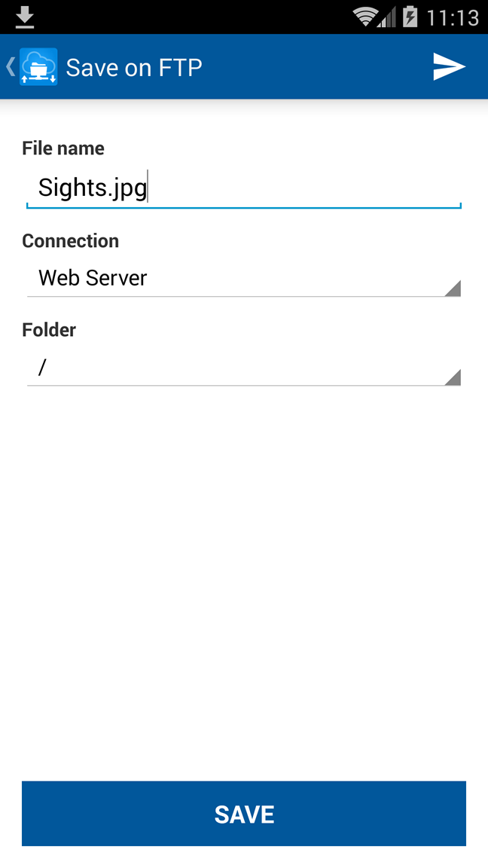Open the Connection dropdown showing Web Server
This screenshot has width=488, height=868.
pos(244,279)
